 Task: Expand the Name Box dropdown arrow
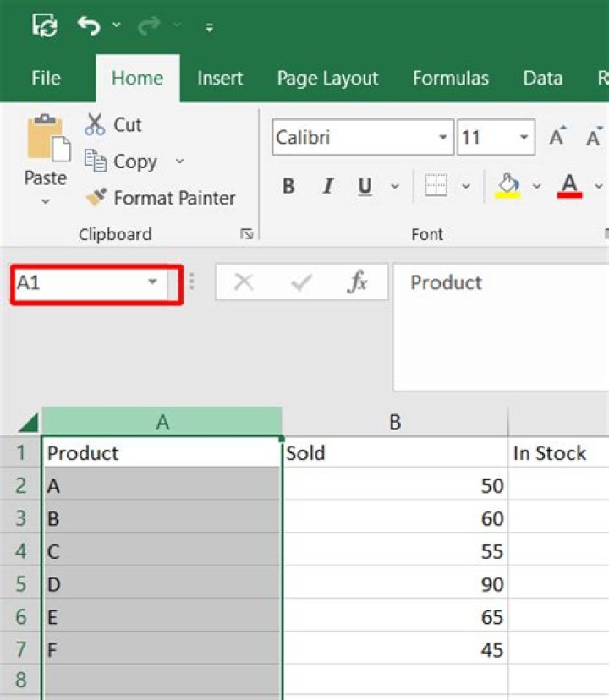click(x=152, y=282)
